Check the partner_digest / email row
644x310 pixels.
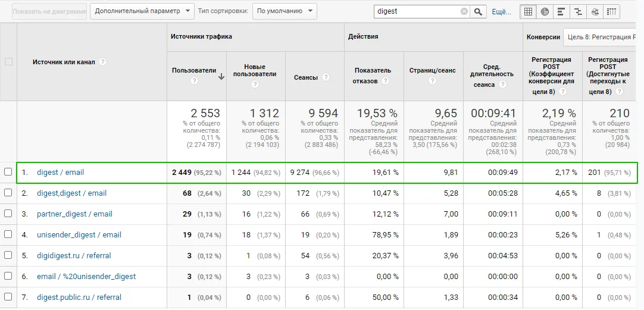point(8,214)
